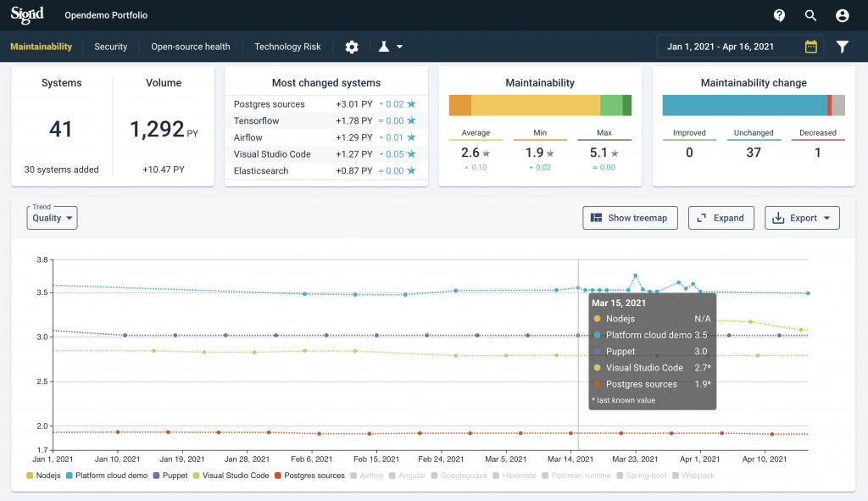
Task: Toggle Visual Studio Code legend series
Action: pyautogui.click(x=231, y=476)
